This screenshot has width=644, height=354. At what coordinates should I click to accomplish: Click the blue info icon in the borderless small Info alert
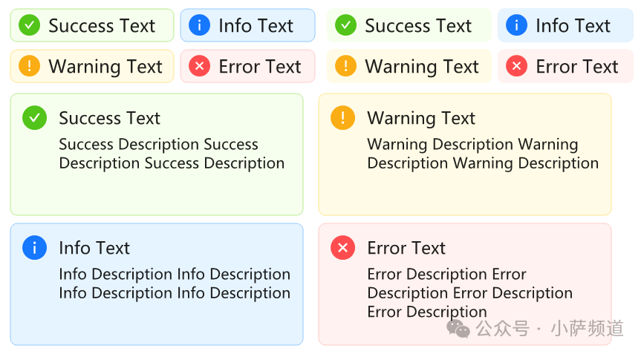(516, 25)
